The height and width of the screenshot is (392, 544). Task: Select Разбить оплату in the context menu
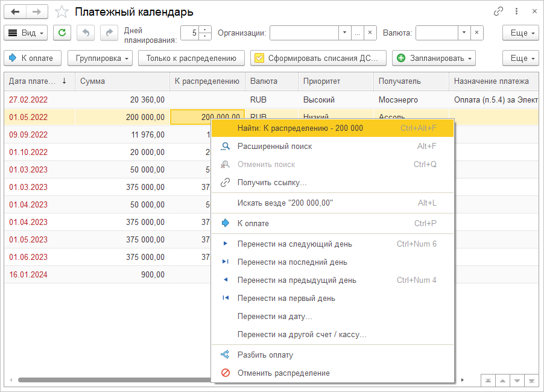point(265,355)
